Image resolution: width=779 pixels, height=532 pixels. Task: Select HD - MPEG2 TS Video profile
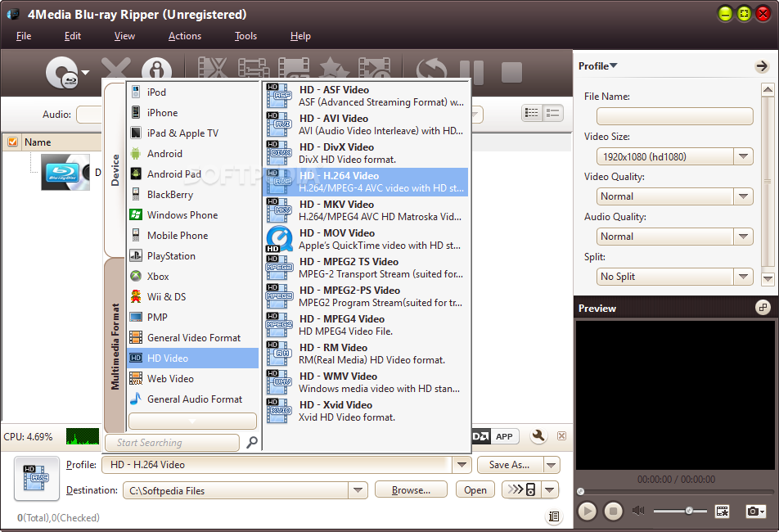366,268
